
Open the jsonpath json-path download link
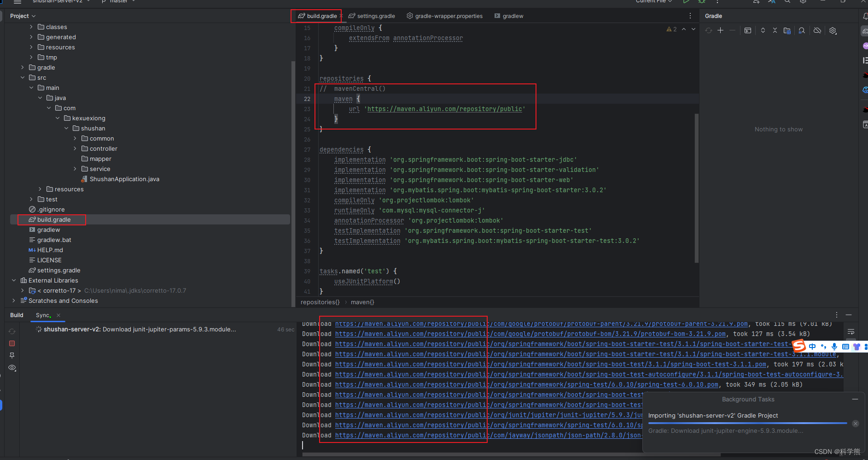[x=489, y=435]
